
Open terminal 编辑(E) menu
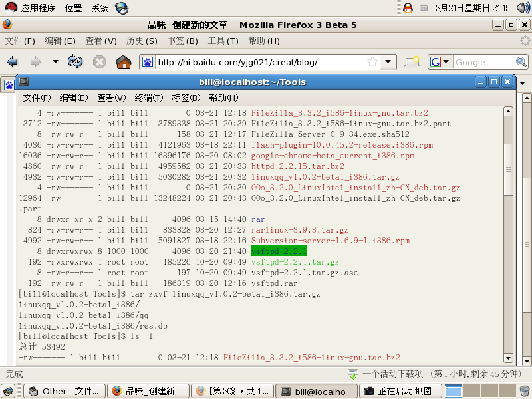click(x=74, y=98)
